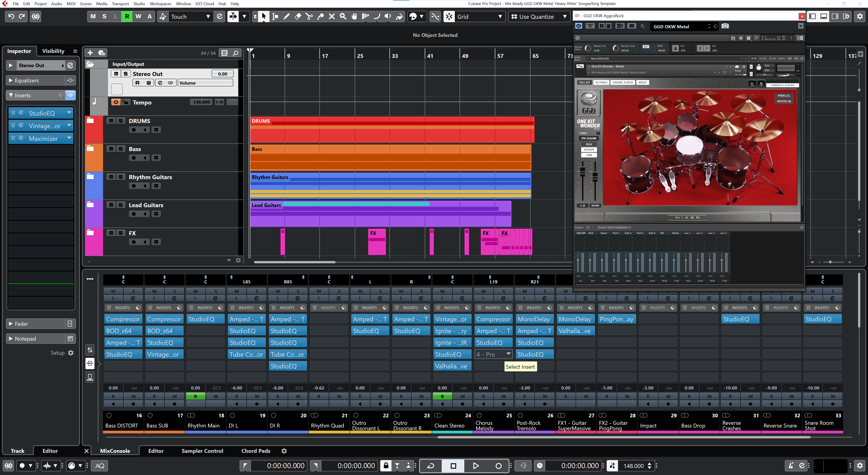Image resolution: width=868 pixels, height=475 pixels.
Task: Select the Eraser tool
Action: click(298, 17)
